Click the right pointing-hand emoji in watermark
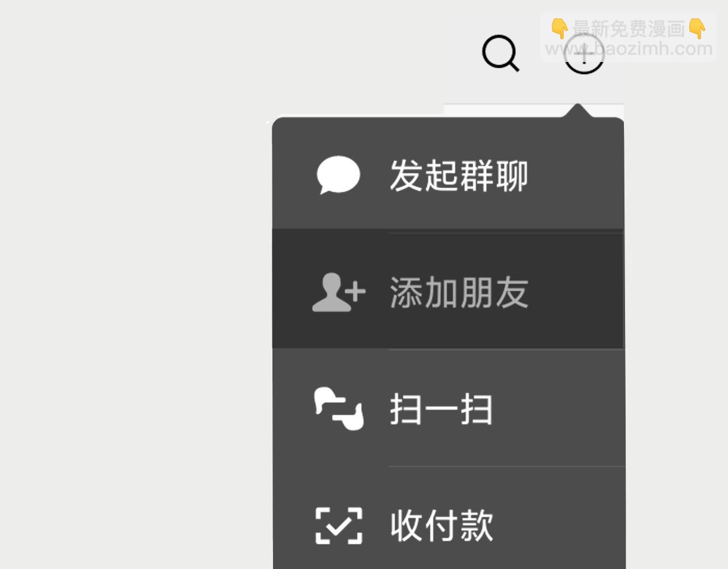Image resolution: width=728 pixels, height=569 pixels. pos(697,28)
